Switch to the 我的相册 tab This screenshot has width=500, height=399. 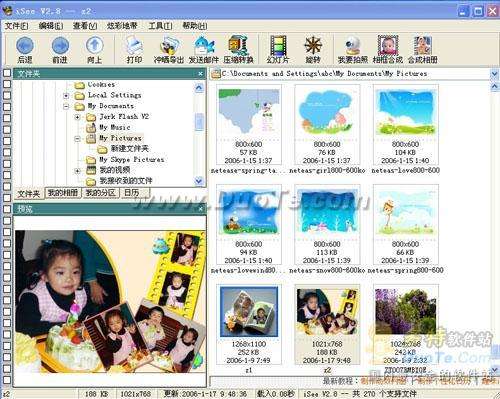coord(63,193)
